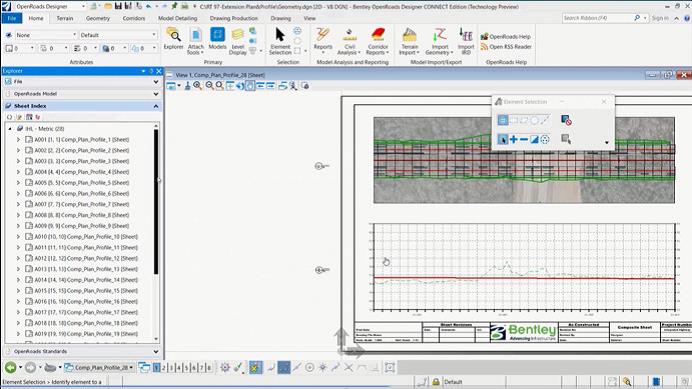Activate view number 2 toggle button

[x=164, y=367]
